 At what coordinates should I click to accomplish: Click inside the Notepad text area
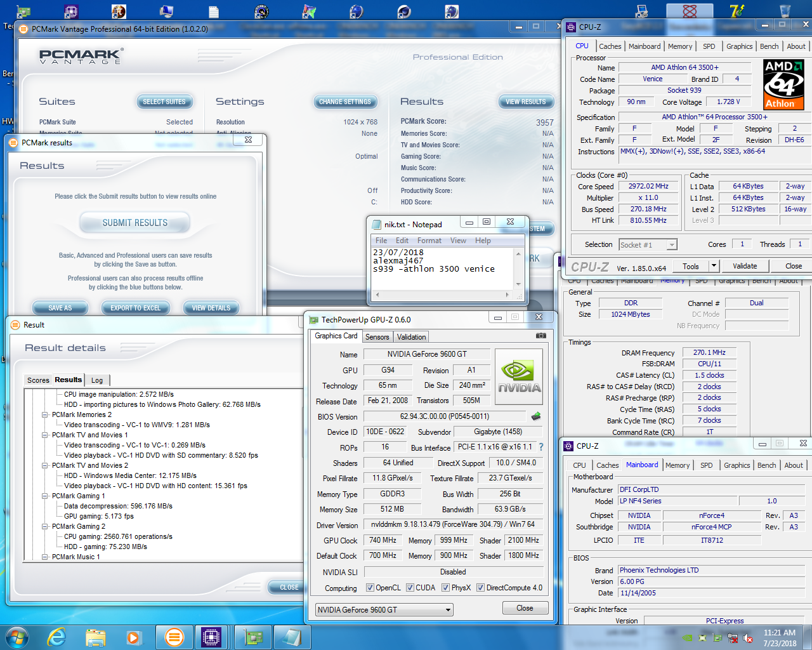click(442, 268)
